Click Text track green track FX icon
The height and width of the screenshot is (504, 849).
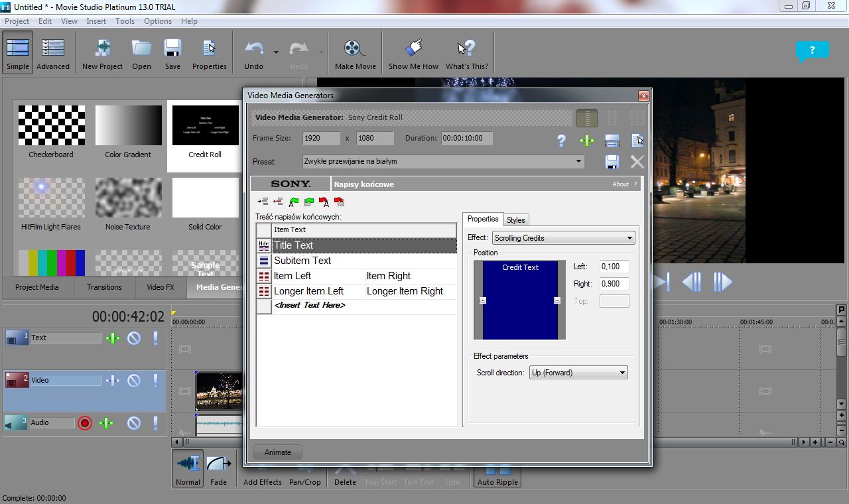pyautogui.click(x=113, y=338)
